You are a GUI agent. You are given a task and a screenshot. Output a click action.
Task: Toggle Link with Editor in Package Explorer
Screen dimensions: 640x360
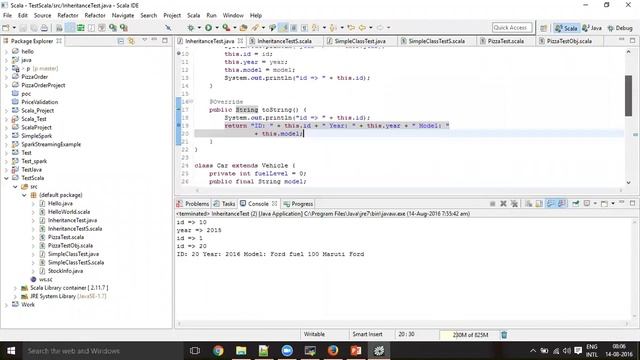point(131,41)
